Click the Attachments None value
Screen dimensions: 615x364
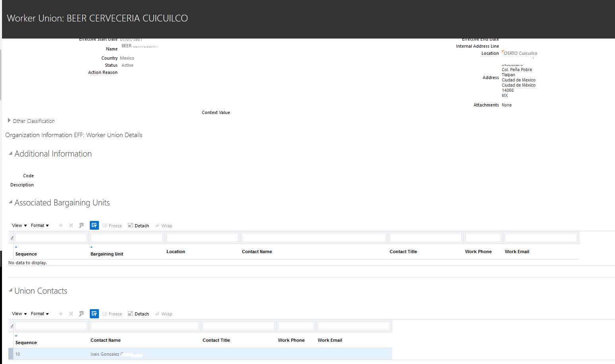(507, 105)
